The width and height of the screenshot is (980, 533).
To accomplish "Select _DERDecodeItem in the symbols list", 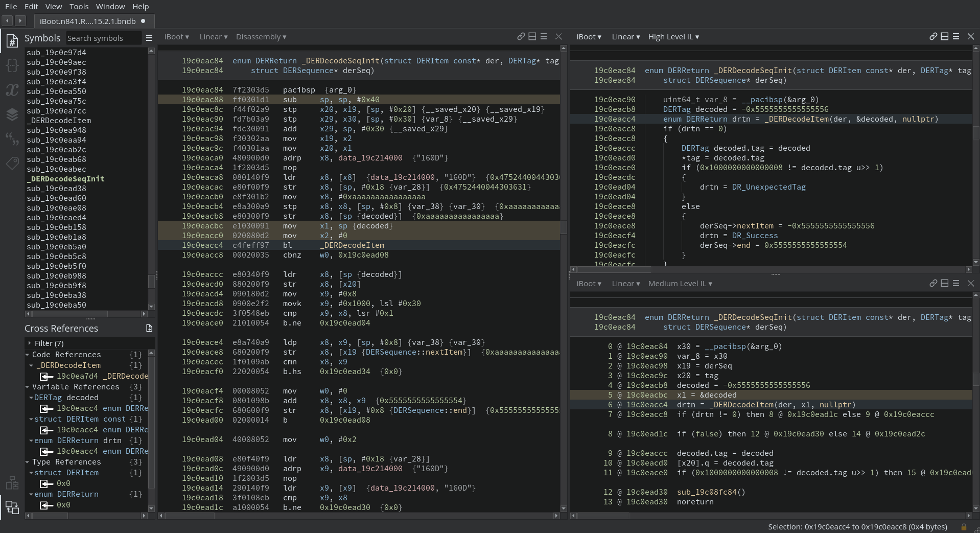I will tap(59, 121).
